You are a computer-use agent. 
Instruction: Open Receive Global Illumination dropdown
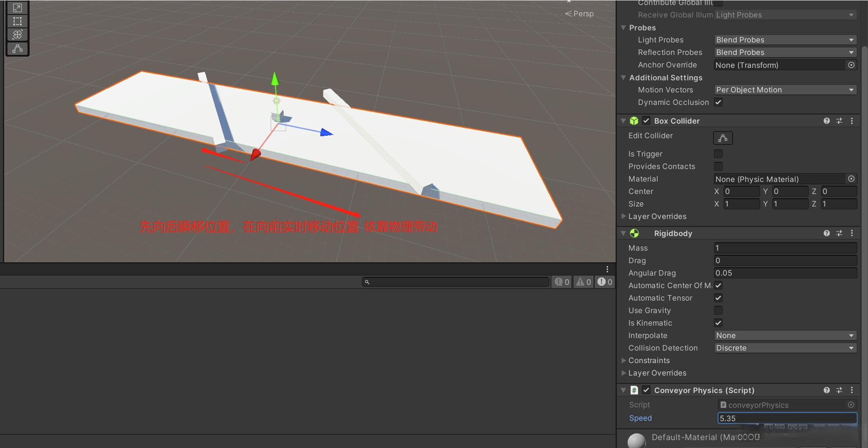tap(785, 15)
